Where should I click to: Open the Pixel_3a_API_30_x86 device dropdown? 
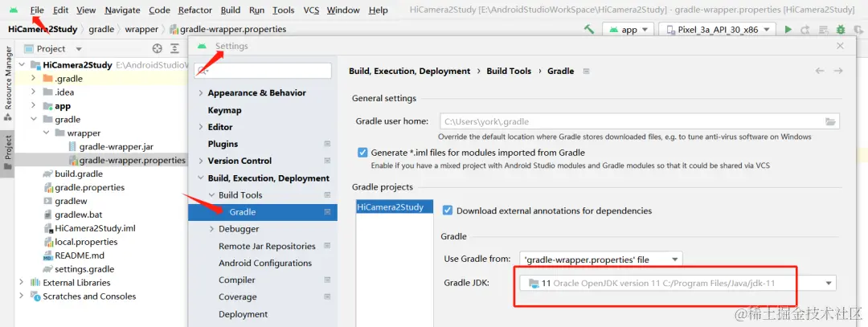click(718, 30)
